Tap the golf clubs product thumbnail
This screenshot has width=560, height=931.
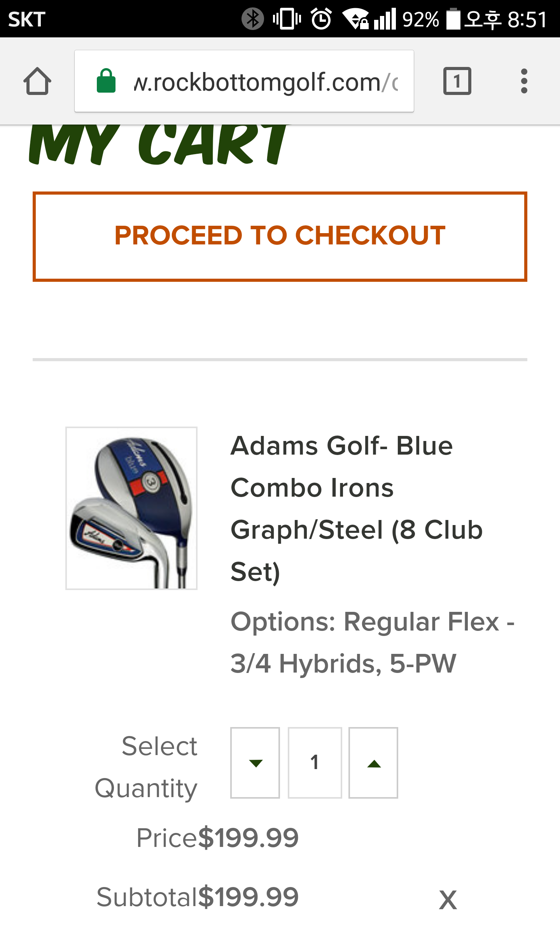tap(131, 508)
